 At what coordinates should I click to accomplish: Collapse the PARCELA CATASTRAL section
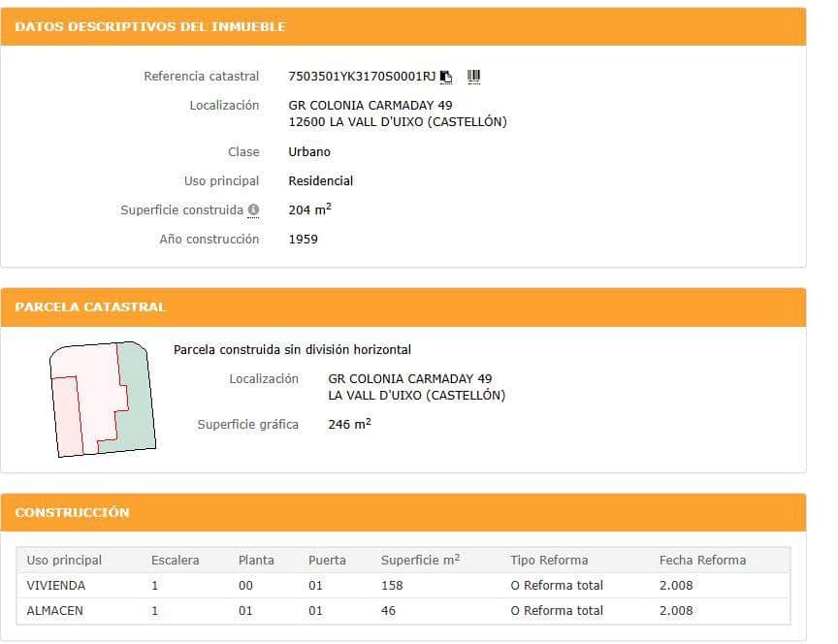89,306
